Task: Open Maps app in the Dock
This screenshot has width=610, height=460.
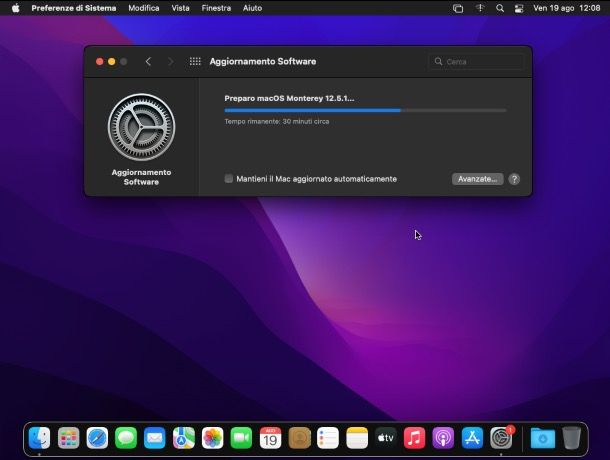Action: click(x=184, y=438)
